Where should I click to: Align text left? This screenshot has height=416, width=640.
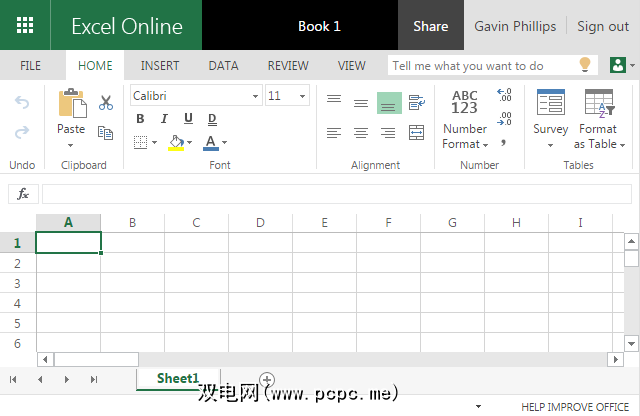tap(334, 133)
